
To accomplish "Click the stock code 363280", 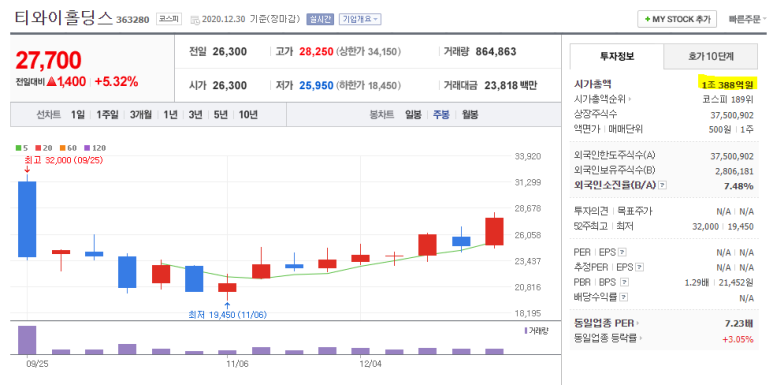I will click(133, 20).
